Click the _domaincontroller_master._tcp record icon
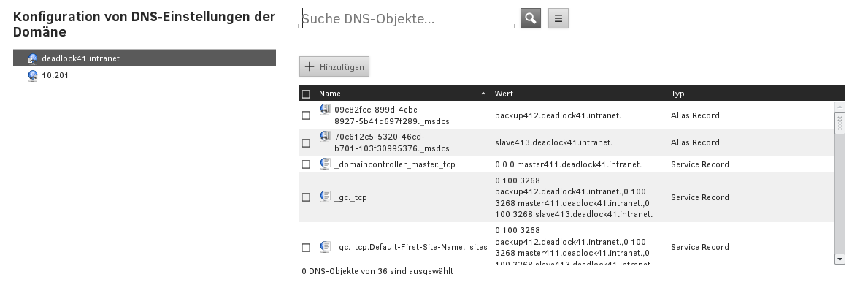 tap(326, 164)
